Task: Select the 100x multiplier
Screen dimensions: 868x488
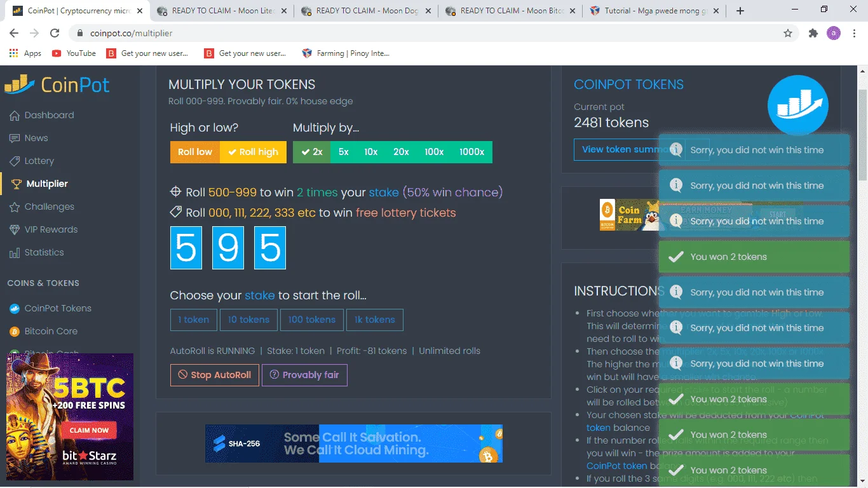Action: click(x=434, y=152)
